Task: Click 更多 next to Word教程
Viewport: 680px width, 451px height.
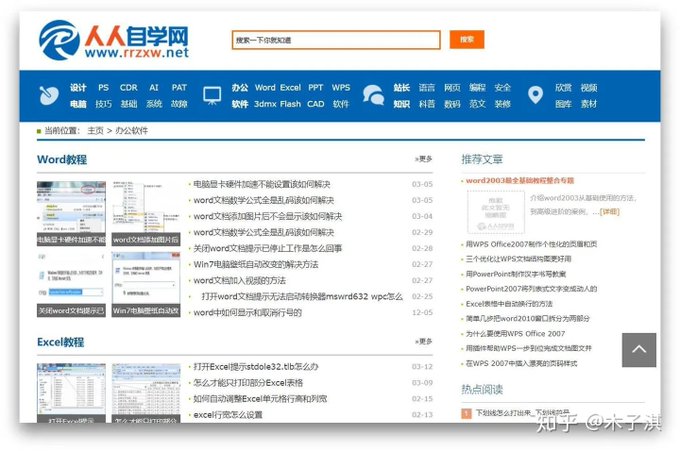Action: 423,159
